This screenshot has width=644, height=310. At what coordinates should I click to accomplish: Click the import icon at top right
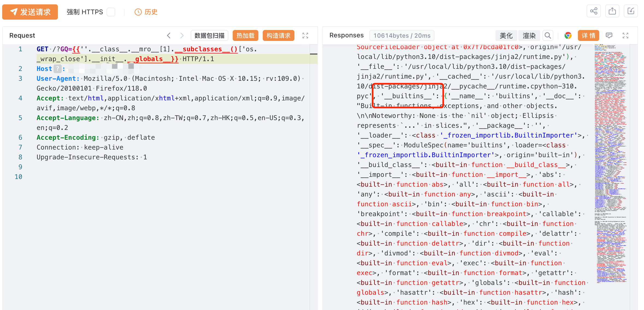631,11
